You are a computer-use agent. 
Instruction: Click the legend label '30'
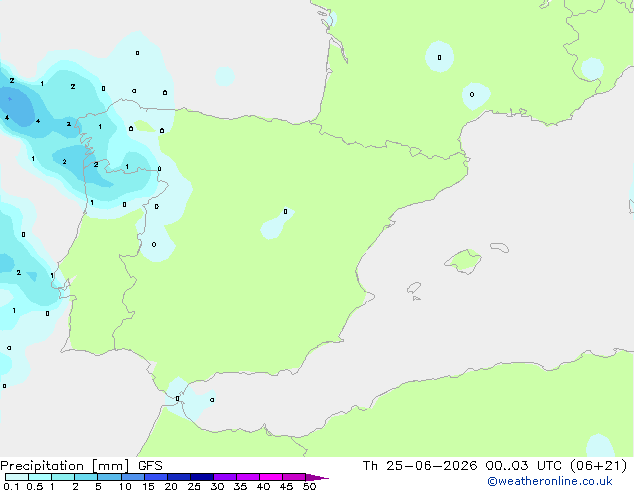[x=217, y=486]
